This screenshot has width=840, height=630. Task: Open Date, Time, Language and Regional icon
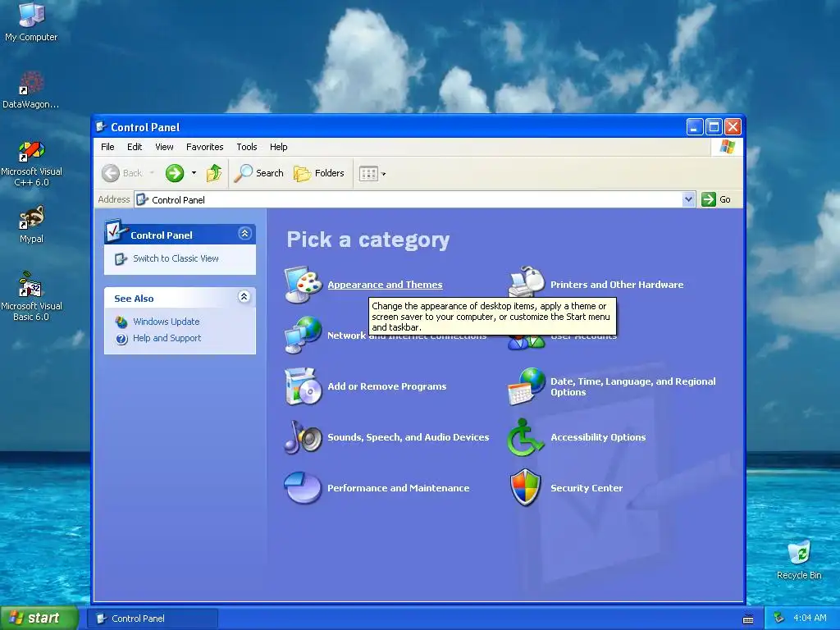(x=526, y=386)
